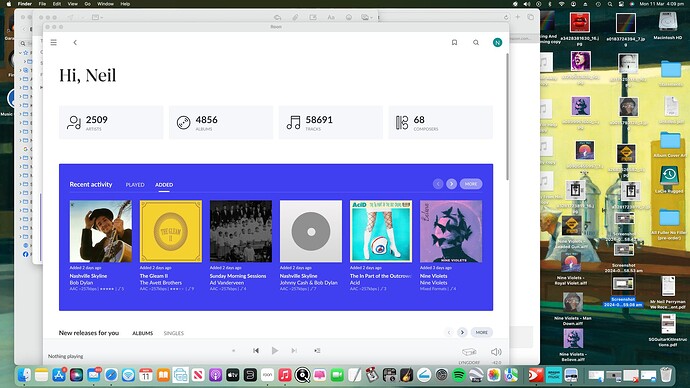Launch Spotify from the Dock
690x388 pixels.
(x=459, y=375)
